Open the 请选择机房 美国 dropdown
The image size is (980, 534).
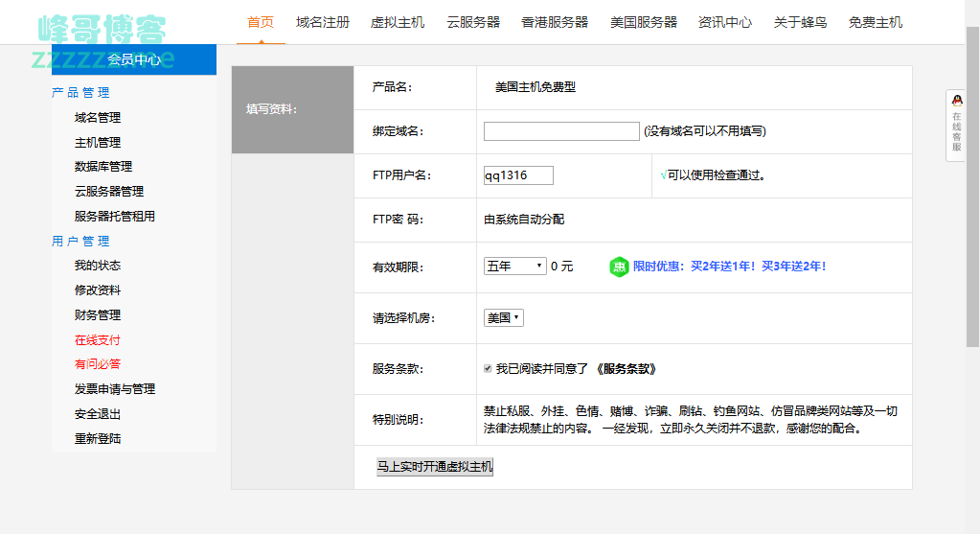coord(503,318)
